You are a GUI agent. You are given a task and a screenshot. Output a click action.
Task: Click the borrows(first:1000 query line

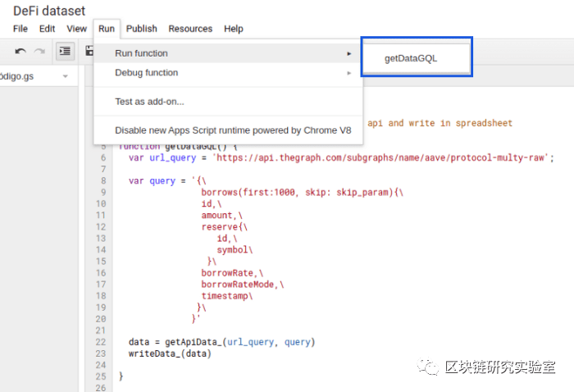tap(302, 192)
